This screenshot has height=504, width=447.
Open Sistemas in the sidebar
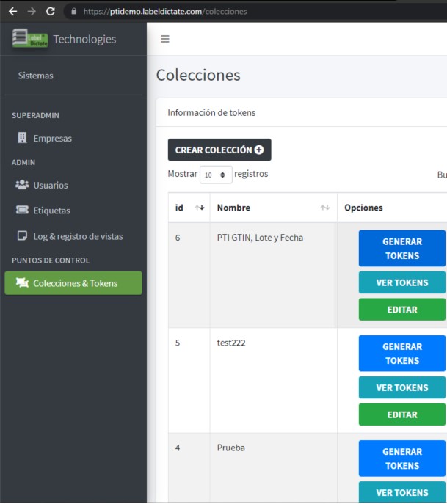[36, 76]
